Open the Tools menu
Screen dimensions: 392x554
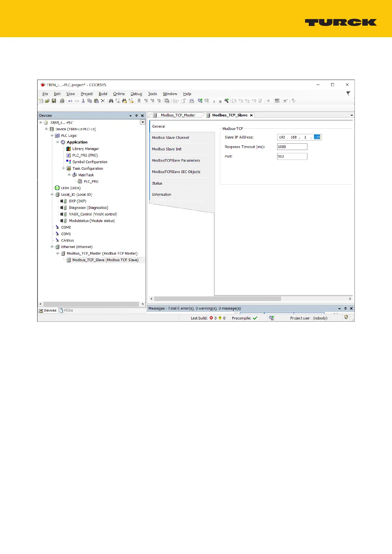[x=152, y=94]
